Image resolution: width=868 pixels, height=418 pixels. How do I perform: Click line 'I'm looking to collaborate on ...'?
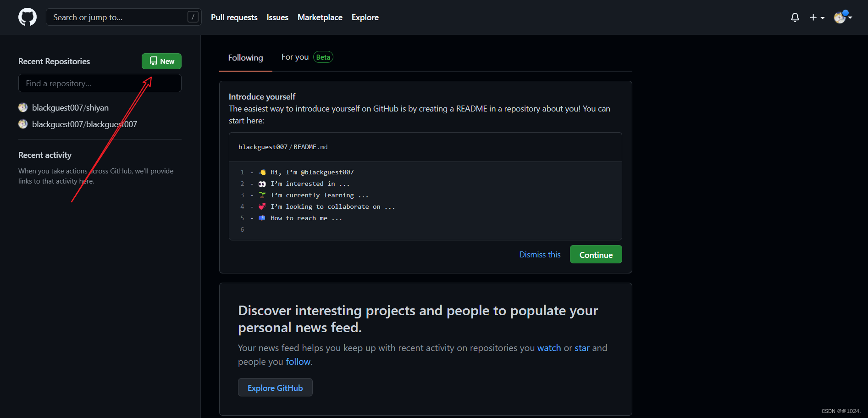pos(332,206)
